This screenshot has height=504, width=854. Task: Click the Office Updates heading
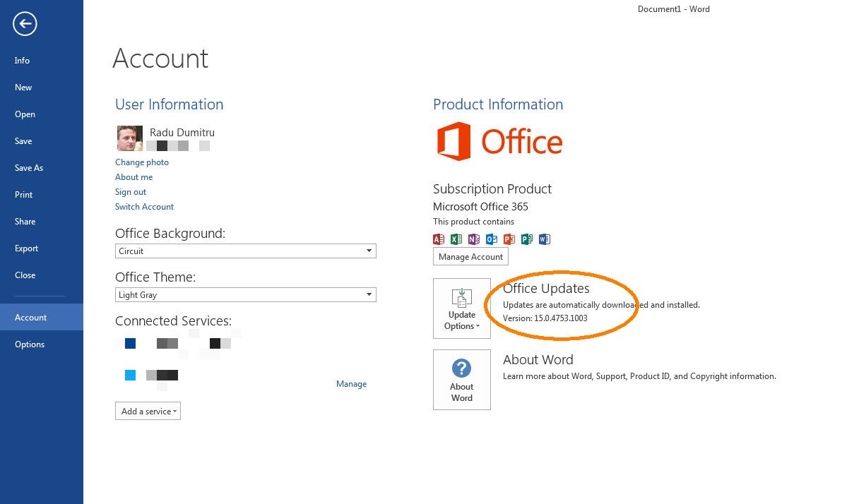click(x=546, y=288)
